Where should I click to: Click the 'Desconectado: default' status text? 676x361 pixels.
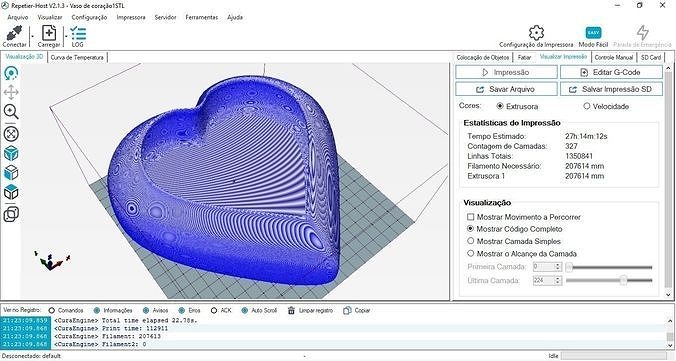point(31,356)
